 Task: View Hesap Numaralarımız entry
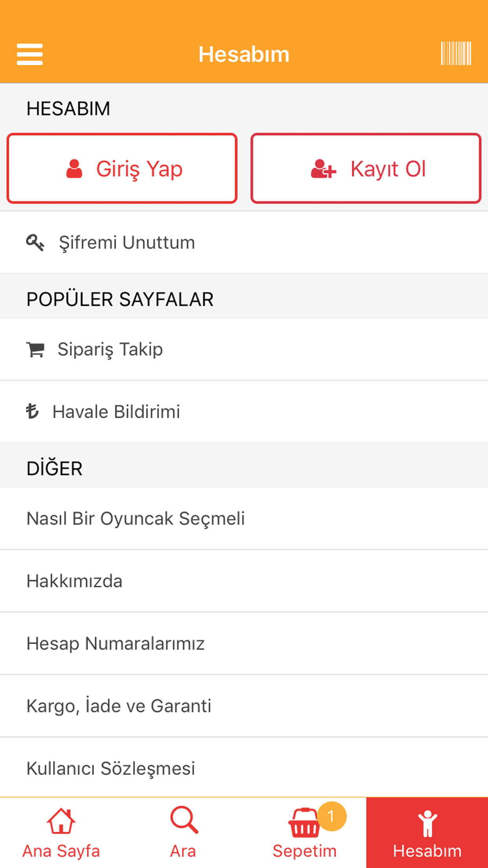tap(244, 644)
